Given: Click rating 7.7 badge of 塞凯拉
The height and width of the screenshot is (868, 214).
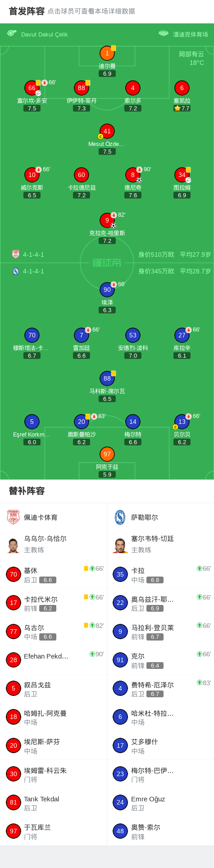Looking at the screenshot, I should [x=182, y=108].
